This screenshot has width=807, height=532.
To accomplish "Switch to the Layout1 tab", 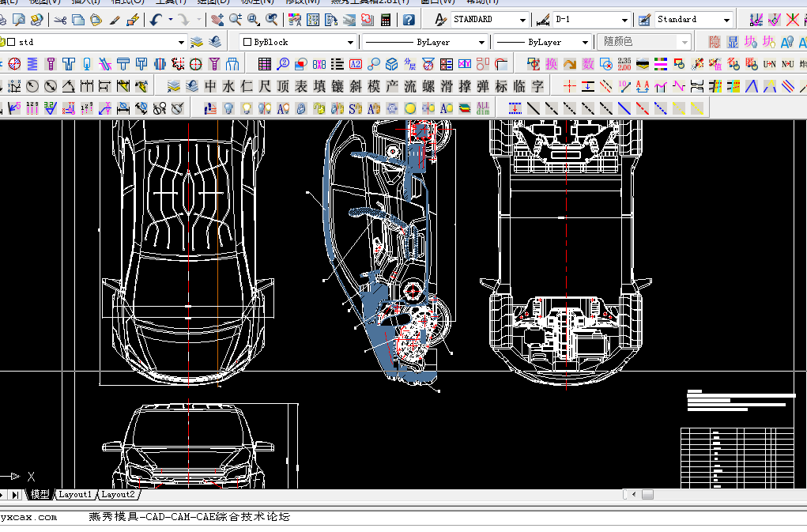I will (74, 494).
